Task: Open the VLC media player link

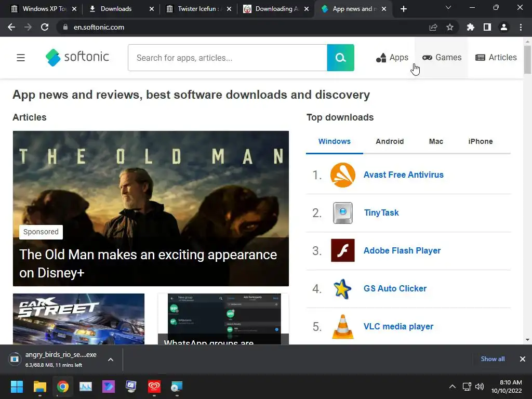Action: tap(398, 326)
